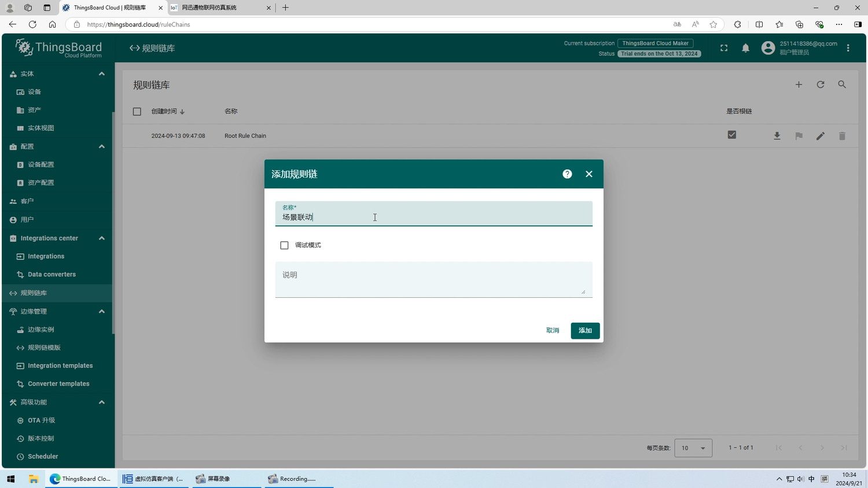Click the help icon in dialog header

tap(567, 174)
